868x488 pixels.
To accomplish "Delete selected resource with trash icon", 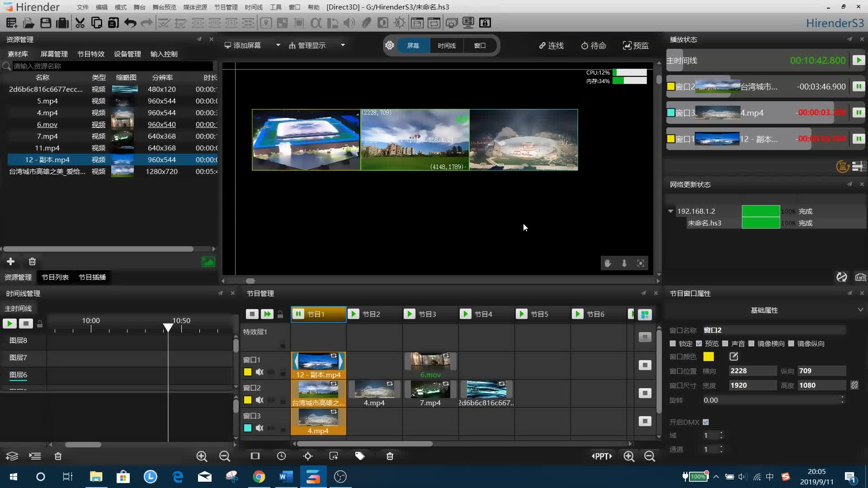I will pyautogui.click(x=32, y=261).
